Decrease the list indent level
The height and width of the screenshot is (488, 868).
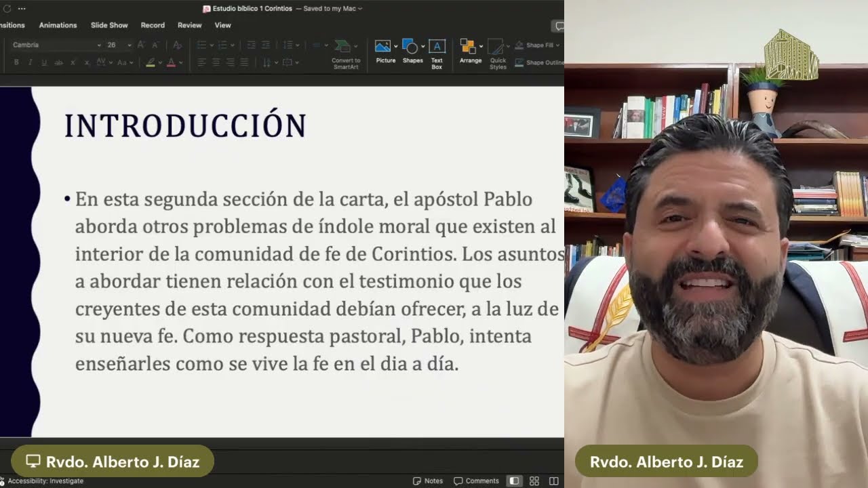(x=251, y=45)
